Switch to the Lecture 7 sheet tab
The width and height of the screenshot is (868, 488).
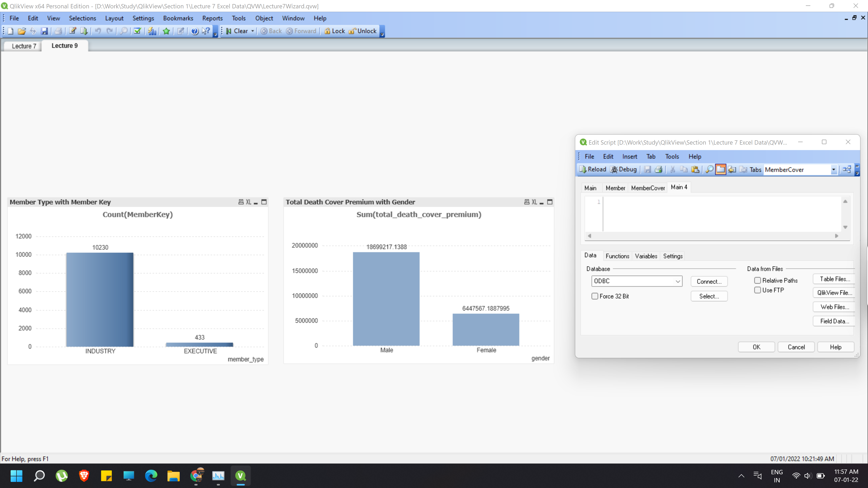(23, 46)
